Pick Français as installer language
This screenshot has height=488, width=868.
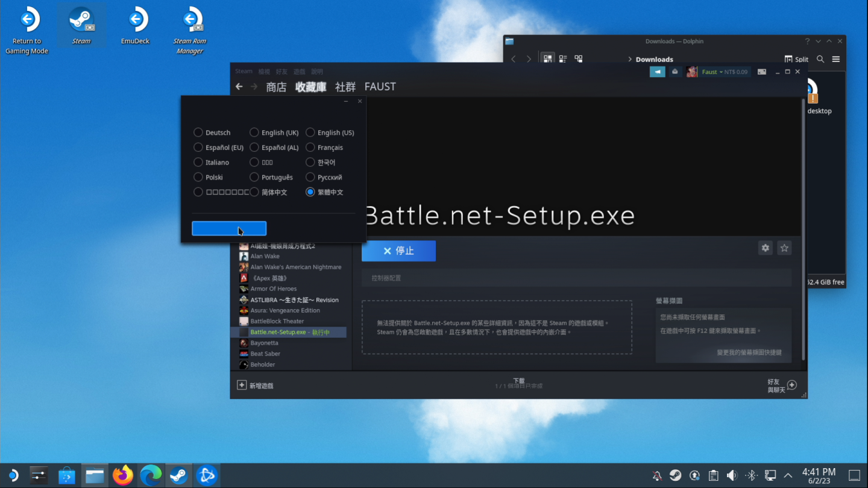click(324, 148)
